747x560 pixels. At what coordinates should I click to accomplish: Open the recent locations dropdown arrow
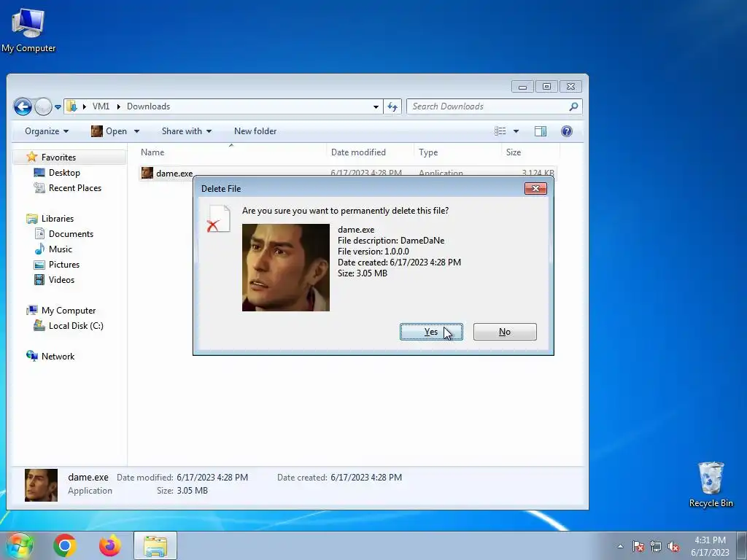coord(58,106)
